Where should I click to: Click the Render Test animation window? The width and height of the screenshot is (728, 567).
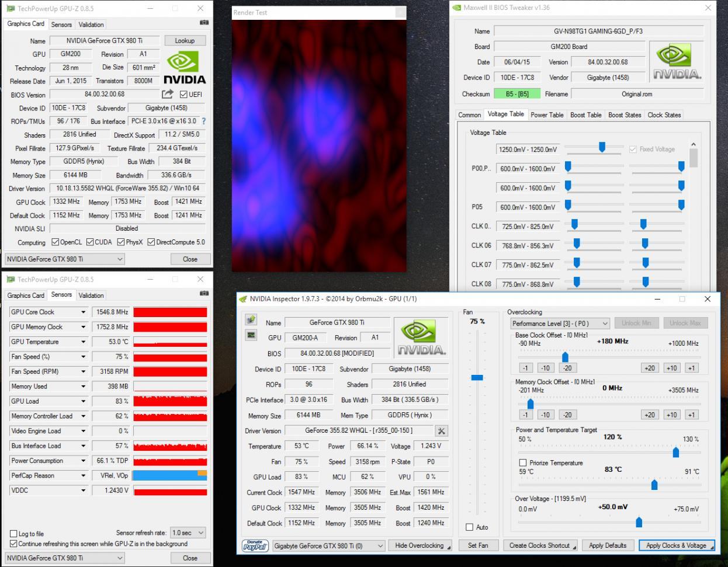pyautogui.click(x=318, y=145)
